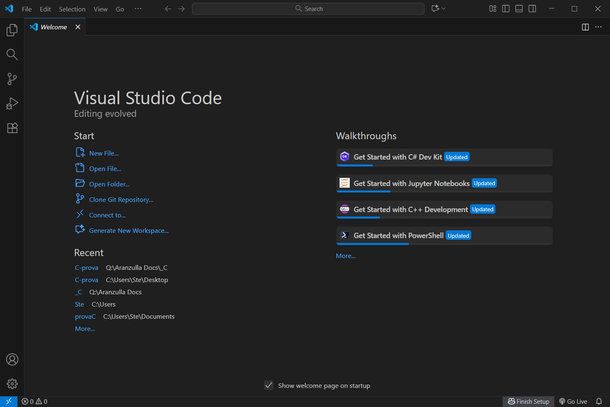The width and height of the screenshot is (610, 407).
Task: Show errors and warnings count in status bar
Action: [x=35, y=401]
